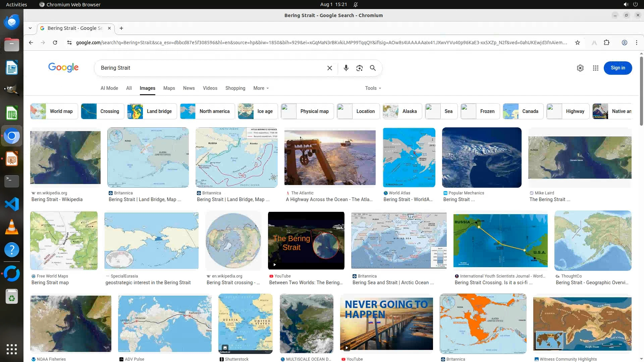The height and width of the screenshot is (362, 644).
Task: Open Google apps grid menu
Action: tap(595, 68)
